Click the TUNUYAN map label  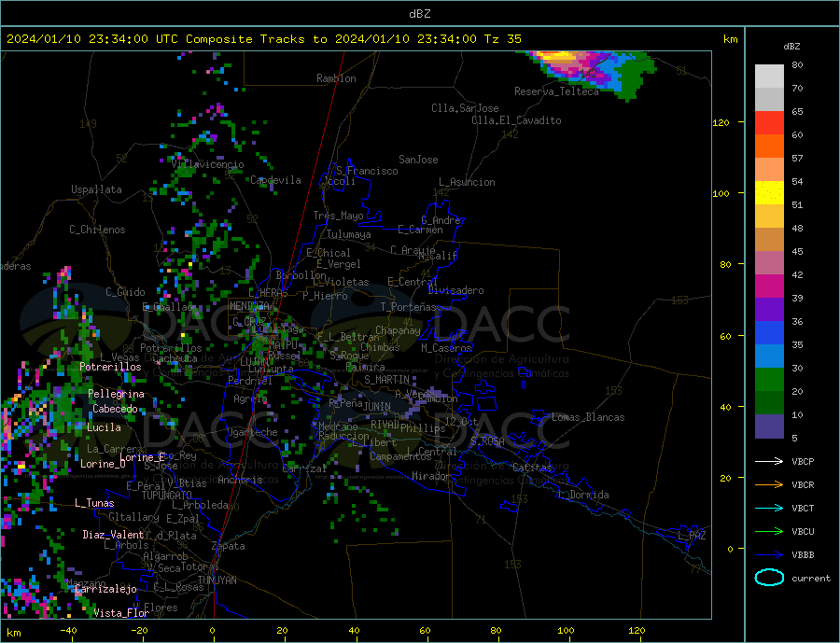click(x=217, y=580)
